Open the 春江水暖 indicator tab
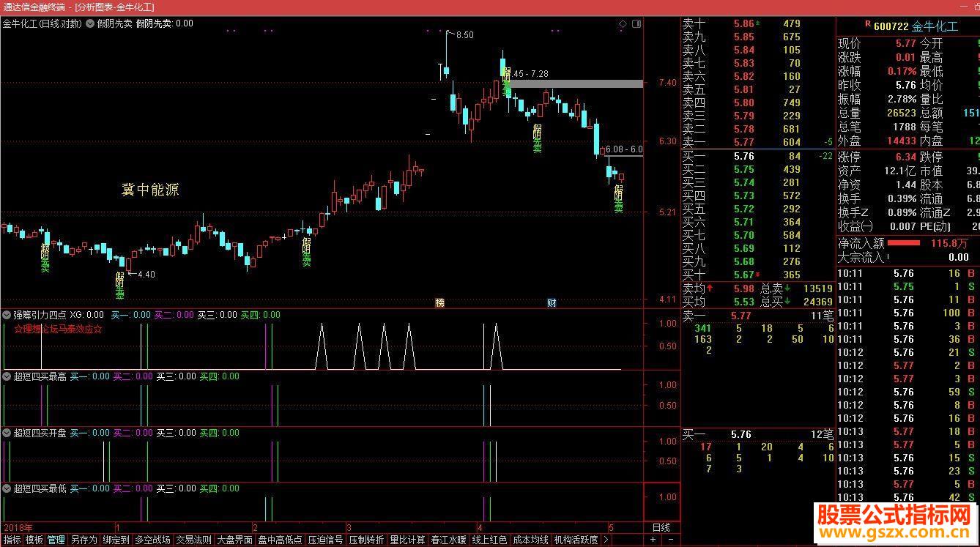The height and width of the screenshot is (547, 980). [x=448, y=540]
